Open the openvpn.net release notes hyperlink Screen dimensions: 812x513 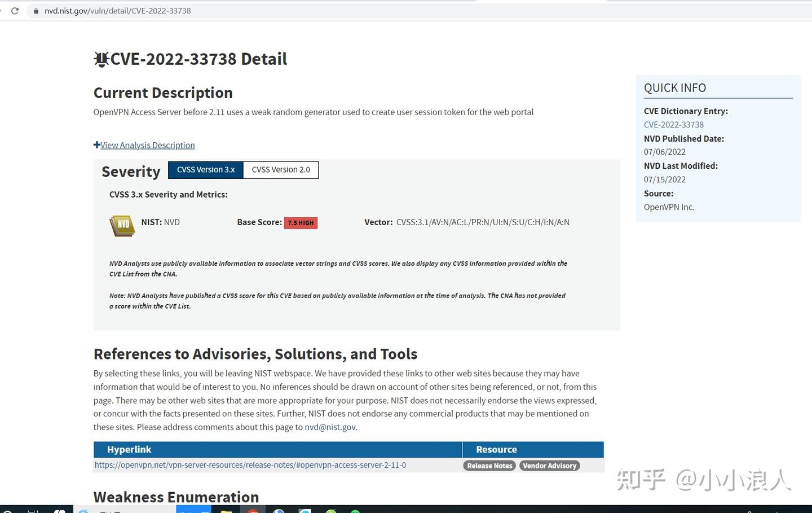[250, 465]
